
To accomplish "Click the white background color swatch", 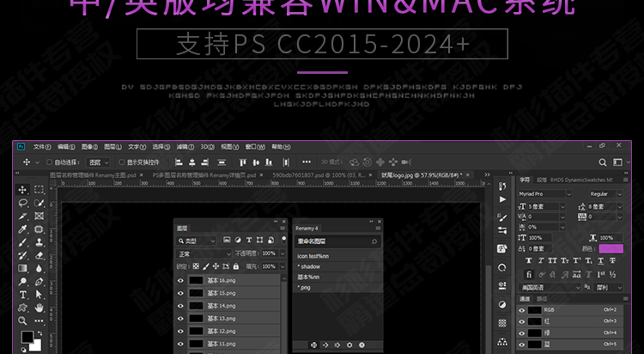I will [x=36, y=345].
